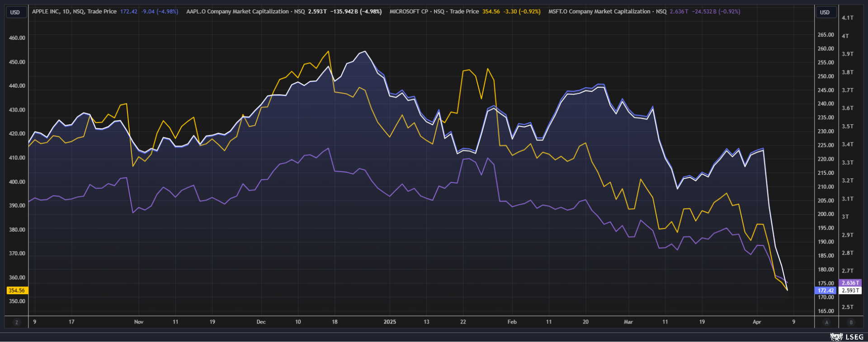
Task: Click the 3.4T label on the market cap scale
Action: coord(848,145)
